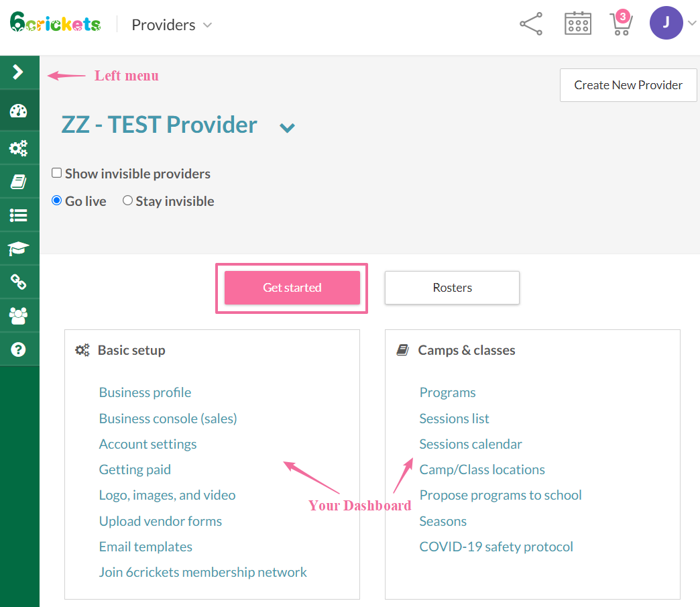
Task: Open the book icon in left sidebar
Action: pos(19,182)
